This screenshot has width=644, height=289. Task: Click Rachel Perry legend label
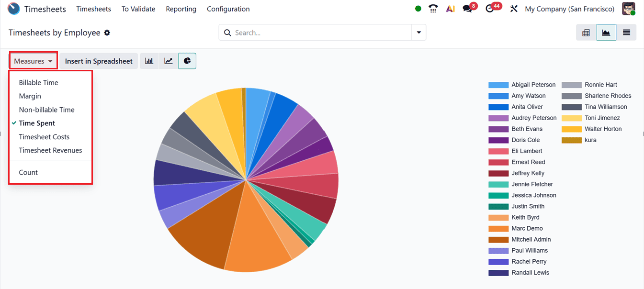pos(529,261)
